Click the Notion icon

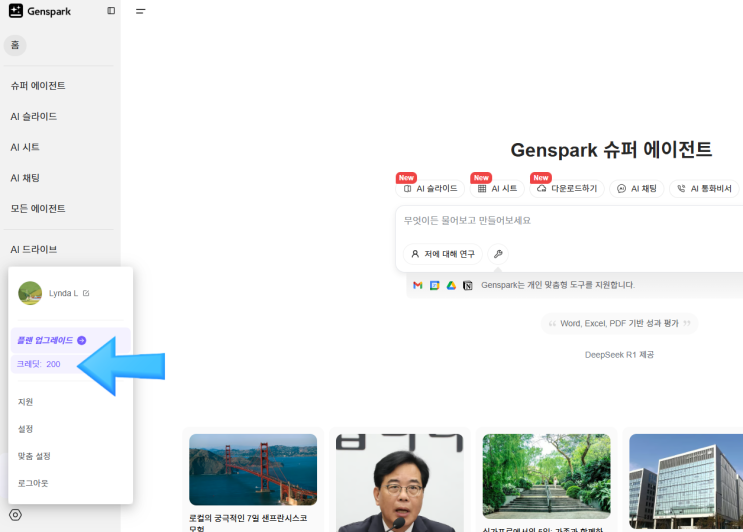(468, 285)
